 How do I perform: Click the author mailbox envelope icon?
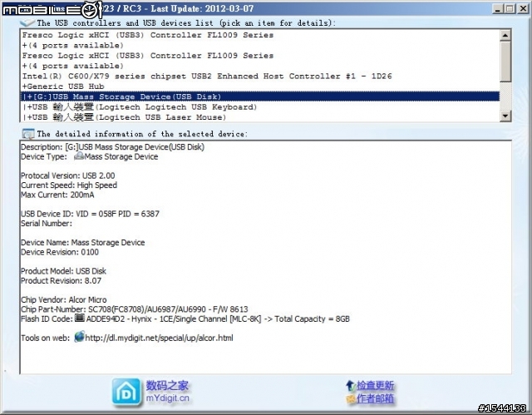(351, 398)
